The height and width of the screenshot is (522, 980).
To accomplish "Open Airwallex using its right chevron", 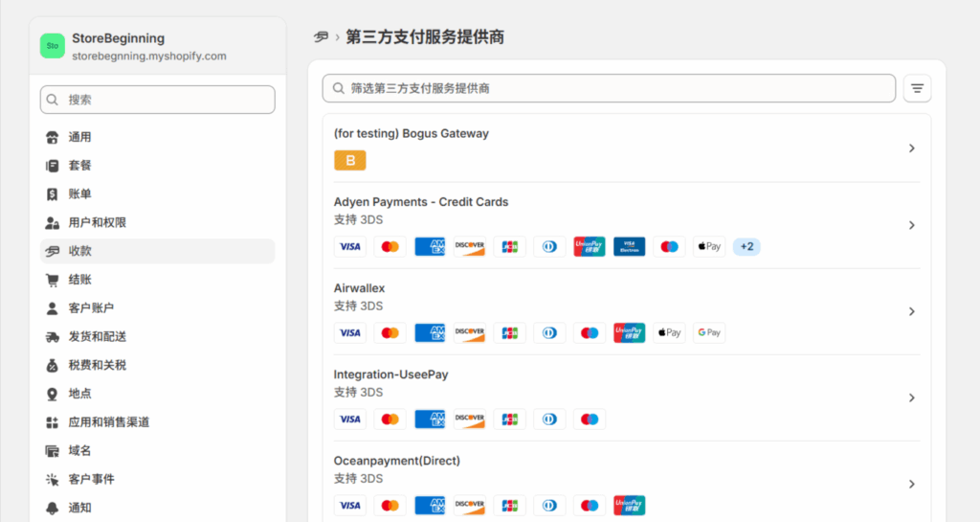I will click(x=911, y=311).
